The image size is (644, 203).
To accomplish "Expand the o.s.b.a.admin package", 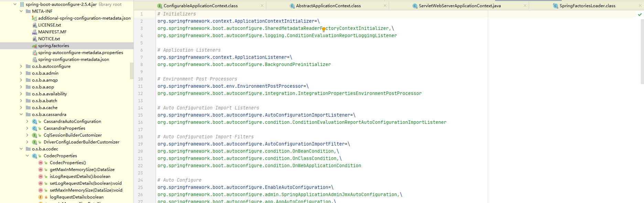I will tap(21, 73).
